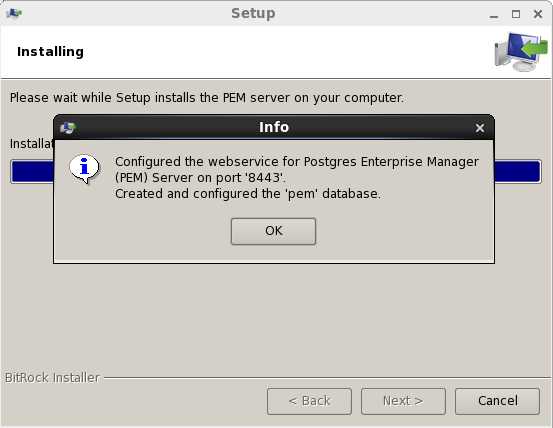The image size is (553, 428).
Task: Click the blue information speech-bubble icon
Action: click(x=84, y=169)
